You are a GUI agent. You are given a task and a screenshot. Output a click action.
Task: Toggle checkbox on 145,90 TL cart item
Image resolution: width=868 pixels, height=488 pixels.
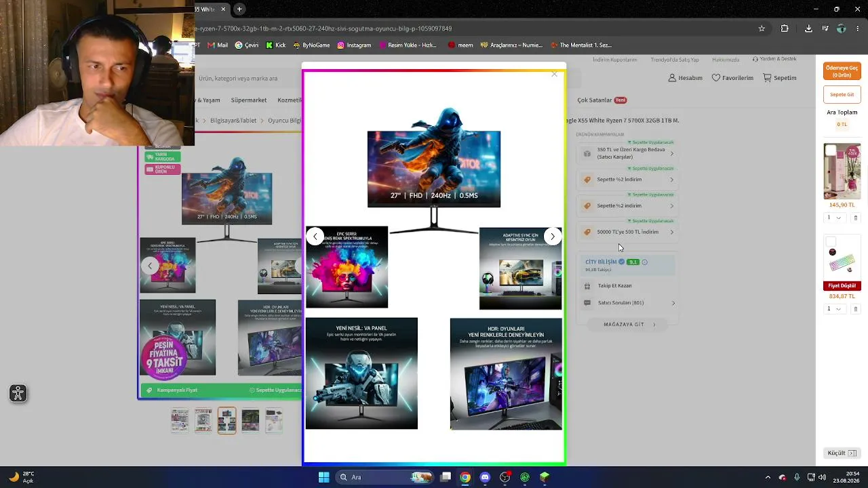click(830, 150)
